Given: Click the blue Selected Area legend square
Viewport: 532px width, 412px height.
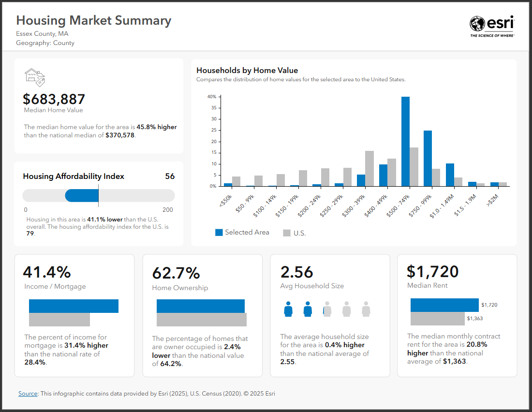Looking at the screenshot, I should coord(219,232).
